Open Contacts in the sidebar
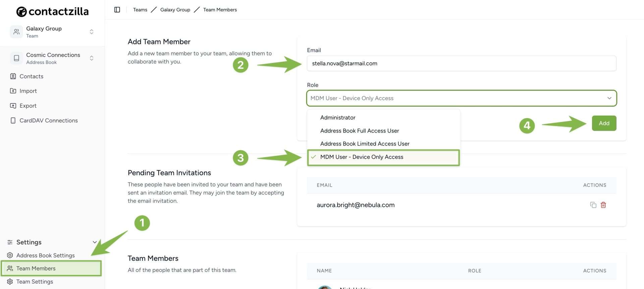Viewport: 644px width, 289px height. 31,76
